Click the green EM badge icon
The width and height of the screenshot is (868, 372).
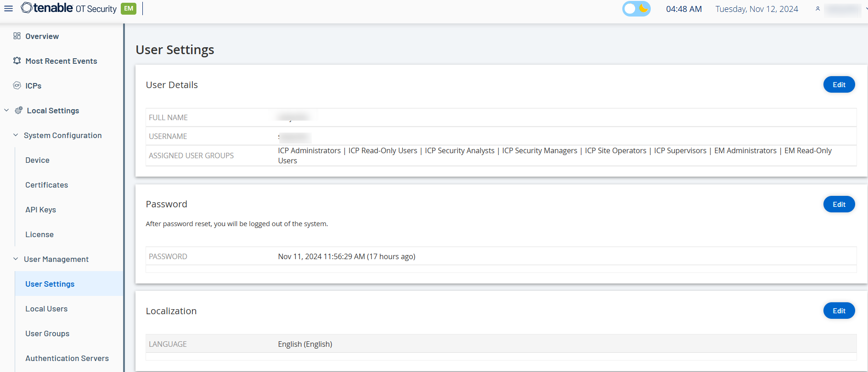pos(129,8)
